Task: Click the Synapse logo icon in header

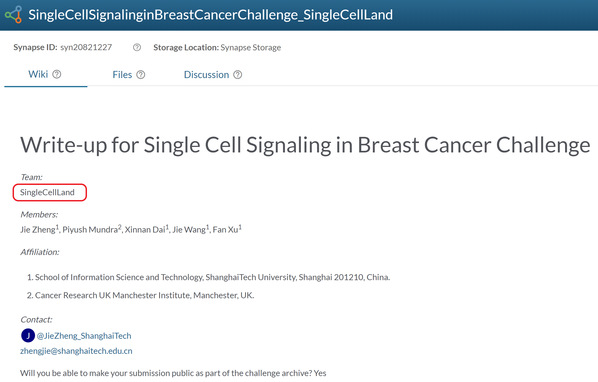Action: [13, 14]
